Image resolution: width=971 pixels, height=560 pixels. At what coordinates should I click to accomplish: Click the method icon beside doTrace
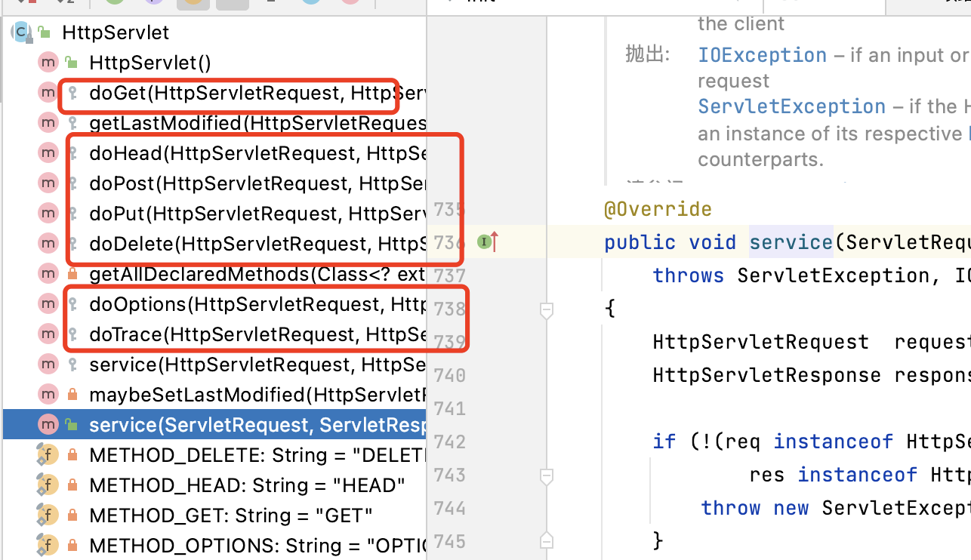click(48, 334)
